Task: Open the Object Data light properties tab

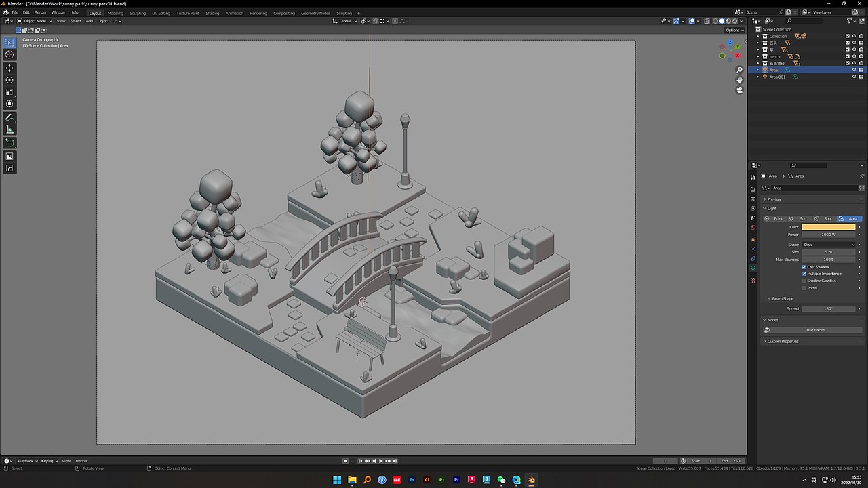Action: coord(753,268)
